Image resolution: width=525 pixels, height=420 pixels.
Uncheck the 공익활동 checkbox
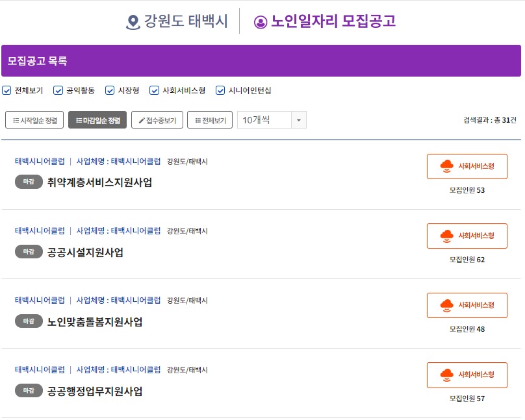[58, 90]
